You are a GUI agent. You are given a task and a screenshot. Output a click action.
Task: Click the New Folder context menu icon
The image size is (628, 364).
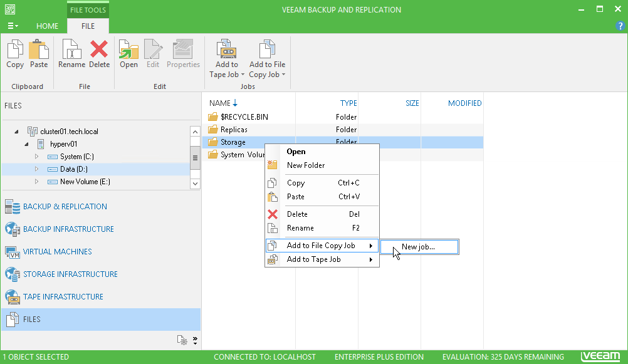273,165
